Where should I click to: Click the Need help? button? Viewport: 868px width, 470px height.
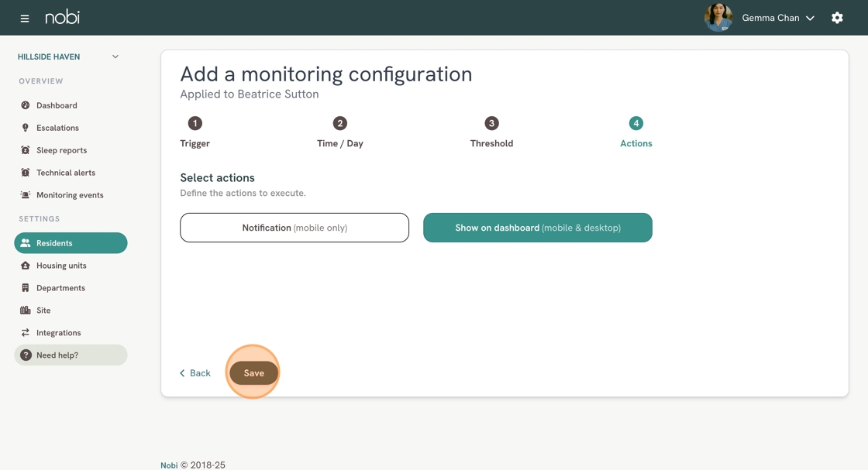click(71, 355)
